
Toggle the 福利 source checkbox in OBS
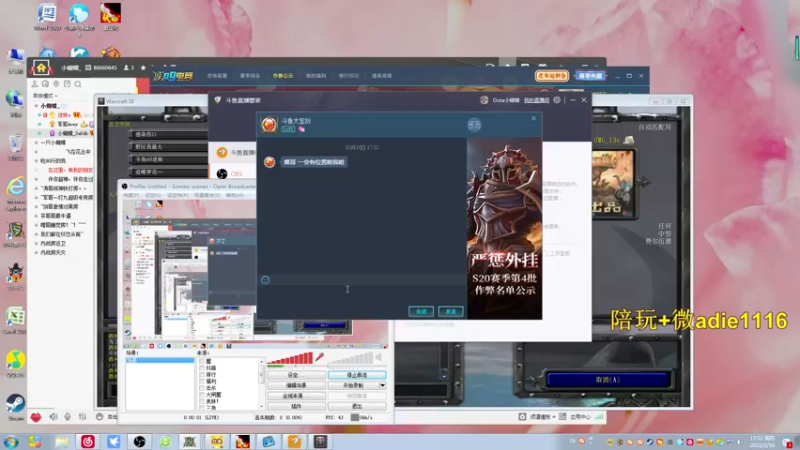point(202,381)
